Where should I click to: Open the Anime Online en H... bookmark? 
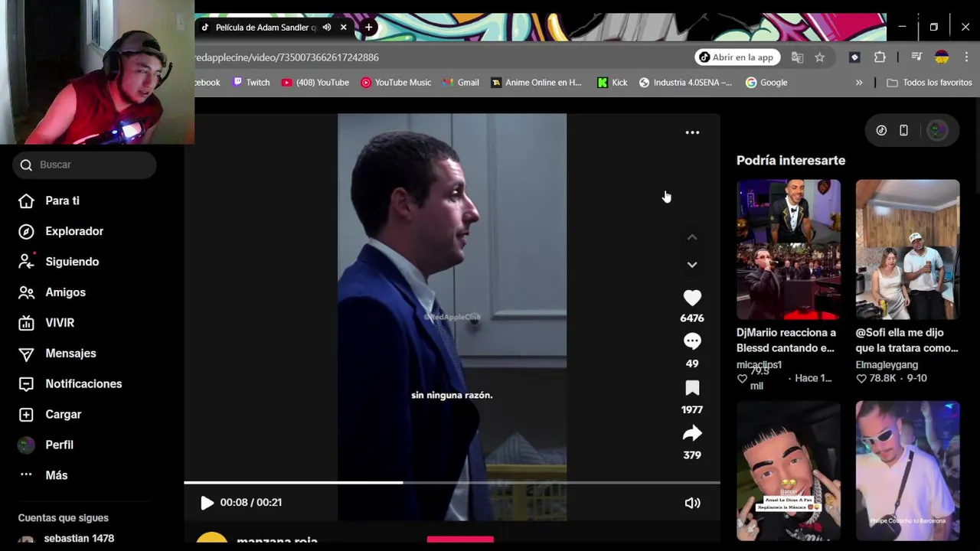point(537,83)
